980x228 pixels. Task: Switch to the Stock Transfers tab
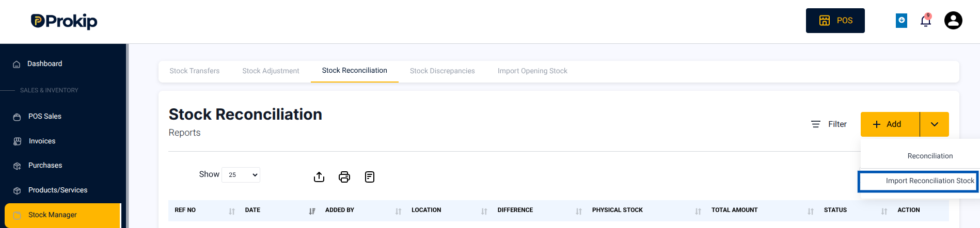tap(195, 71)
